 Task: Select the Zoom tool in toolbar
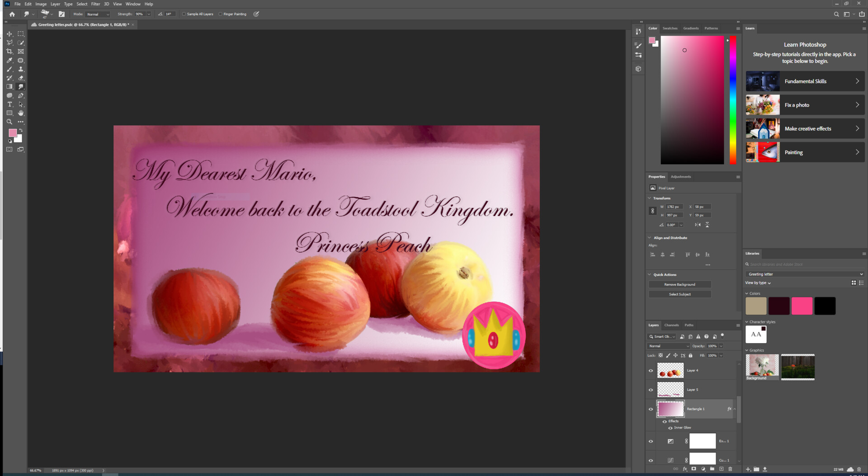(x=9, y=122)
